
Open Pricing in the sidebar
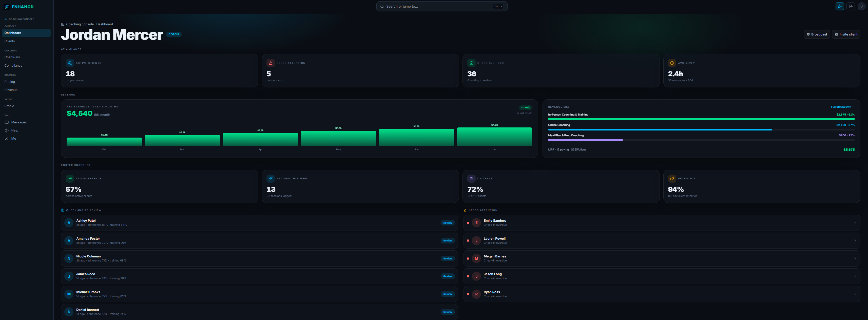point(26,82)
